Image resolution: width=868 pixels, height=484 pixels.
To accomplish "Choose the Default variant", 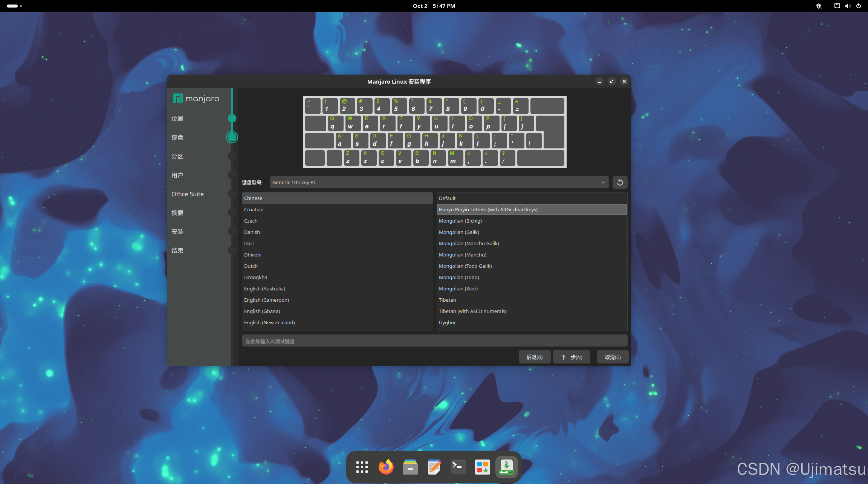I will [x=447, y=198].
